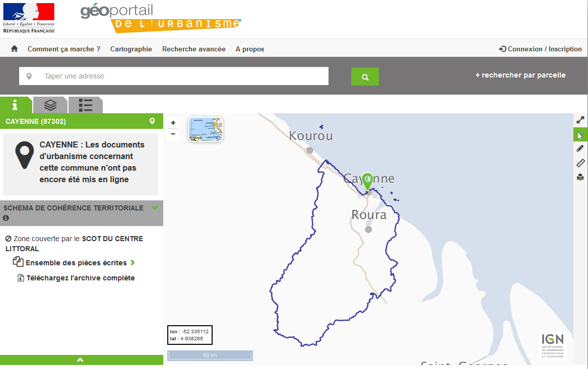Viewport: 588px width, 369px height.
Task: Open the Cartographie menu item
Action: [131, 49]
